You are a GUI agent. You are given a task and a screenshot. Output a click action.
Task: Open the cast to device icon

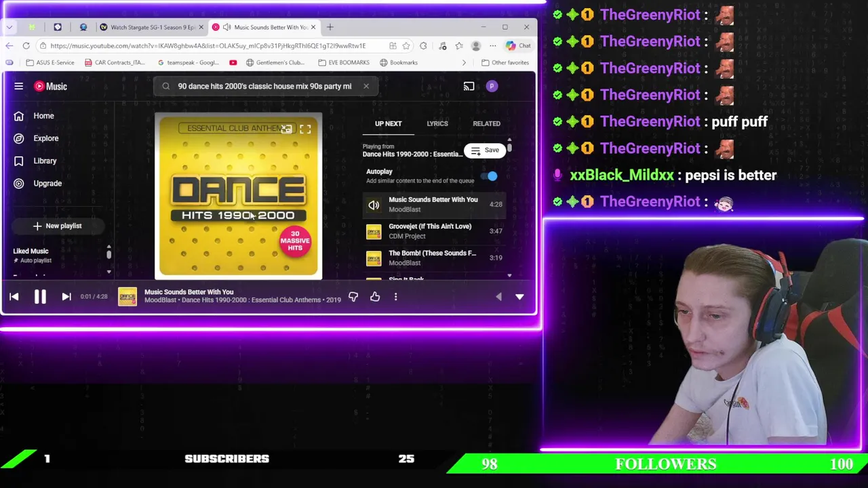[x=469, y=86]
